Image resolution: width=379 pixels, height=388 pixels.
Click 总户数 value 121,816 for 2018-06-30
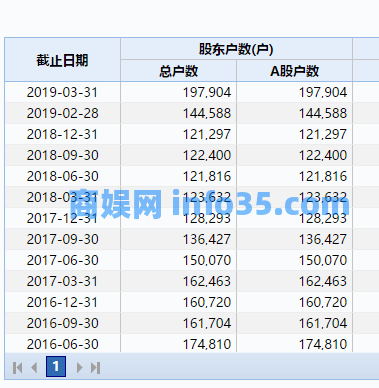pyautogui.click(x=207, y=176)
